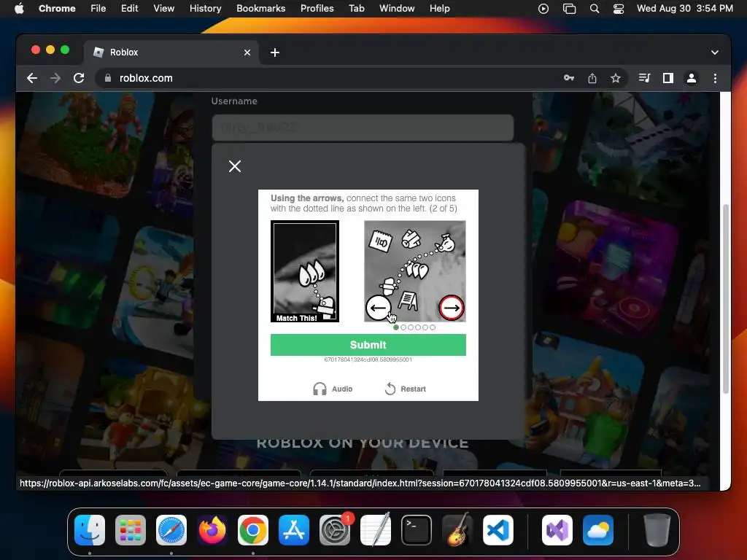Image resolution: width=747 pixels, height=560 pixels.
Task: Click the Now Playing menu bar icon
Action: tap(543, 9)
